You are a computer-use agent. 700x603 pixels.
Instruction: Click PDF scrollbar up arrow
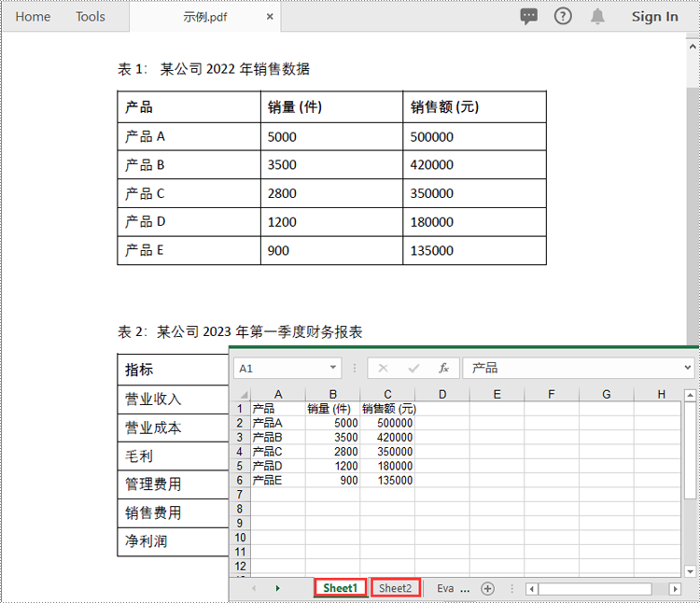tap(693, 46)
